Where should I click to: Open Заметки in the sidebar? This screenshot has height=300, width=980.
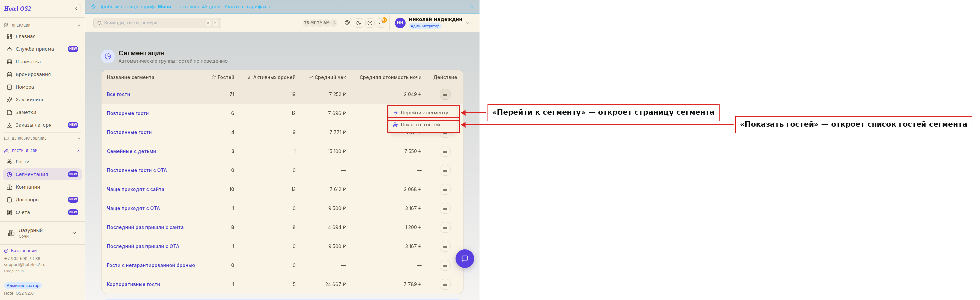[x=42, y=112]
